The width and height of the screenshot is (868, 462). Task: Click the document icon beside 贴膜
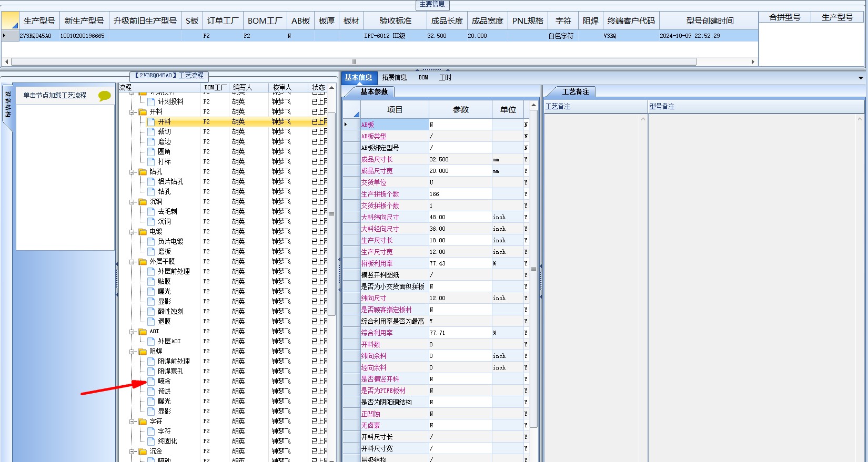point(152,282)
